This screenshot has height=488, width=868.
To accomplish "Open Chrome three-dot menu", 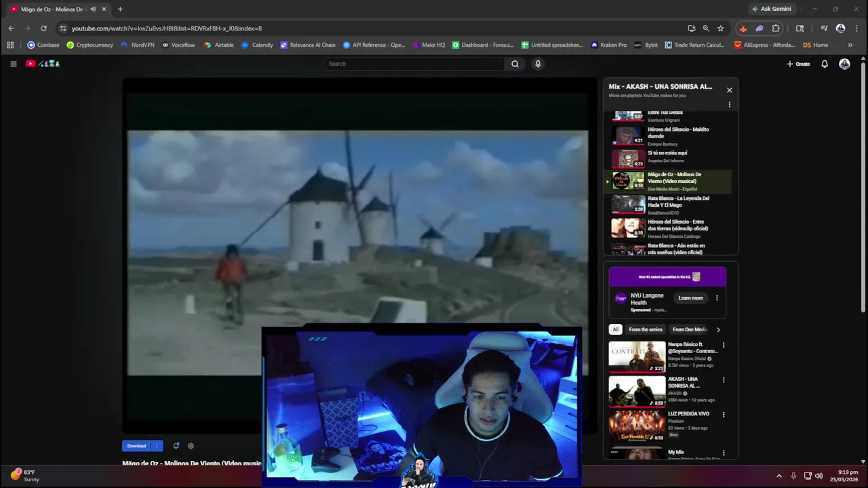I will tap(856, 28).
